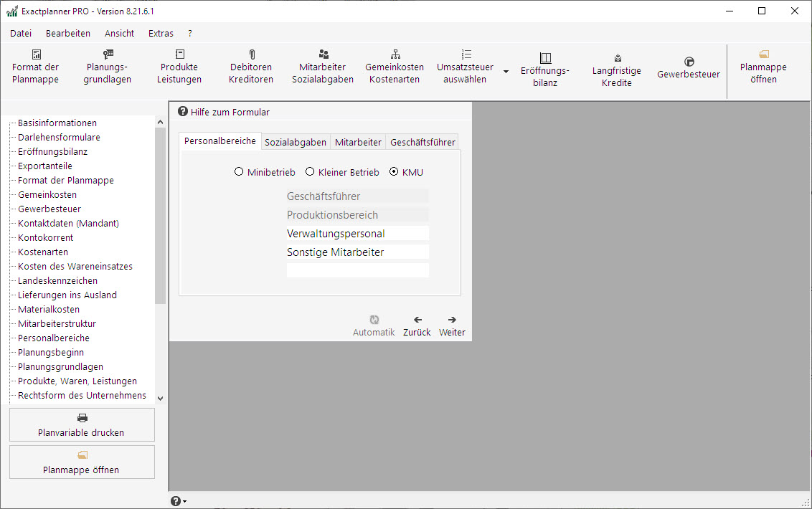
Task: Open the Datei menu
Action: (21, 33)
